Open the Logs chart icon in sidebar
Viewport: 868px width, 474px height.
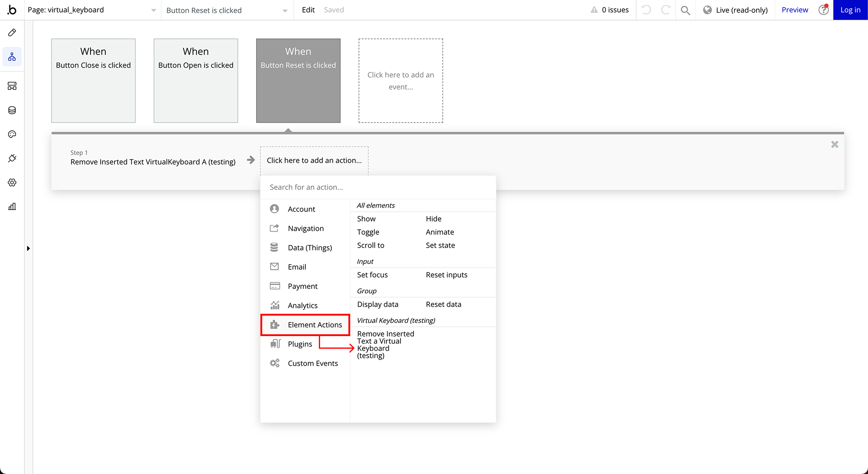[x=12, y=206]
